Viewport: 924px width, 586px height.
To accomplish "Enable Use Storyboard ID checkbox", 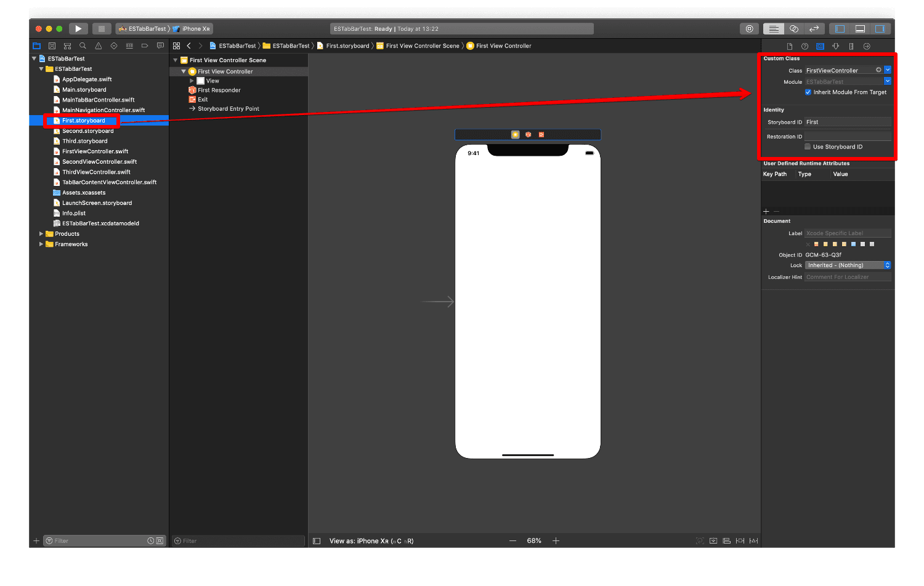I will (808, 147).
